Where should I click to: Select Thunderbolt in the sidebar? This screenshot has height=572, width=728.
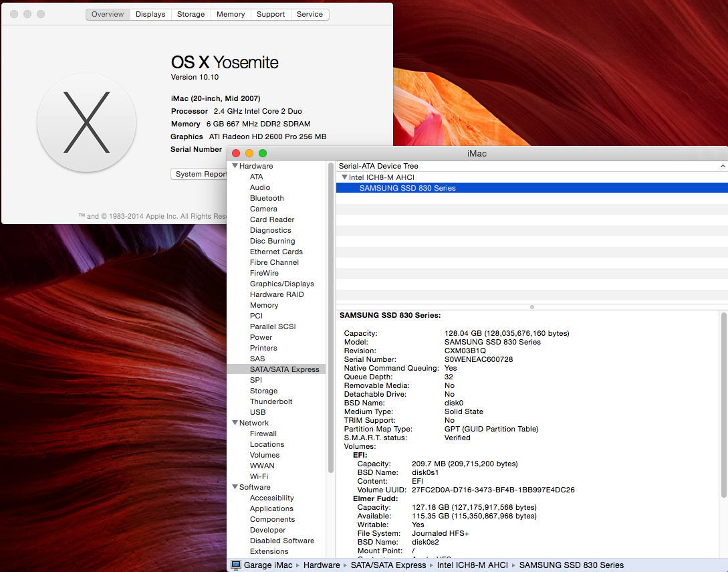coord(271,401)
